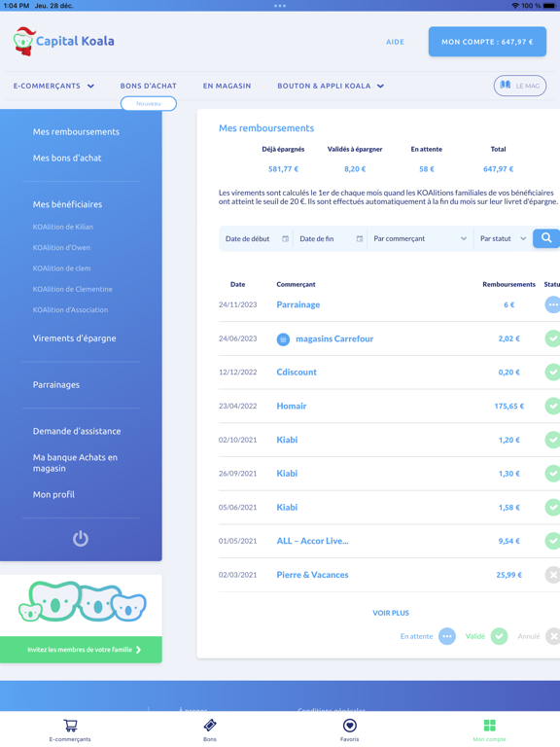This screenshot has height=747, width=560.
Task: Click validated check icon on Cdiscount row
Action: 552,373
